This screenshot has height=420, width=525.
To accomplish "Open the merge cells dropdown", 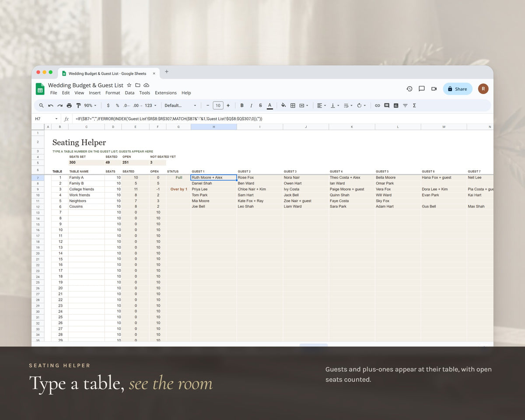I will coord(304,105).
